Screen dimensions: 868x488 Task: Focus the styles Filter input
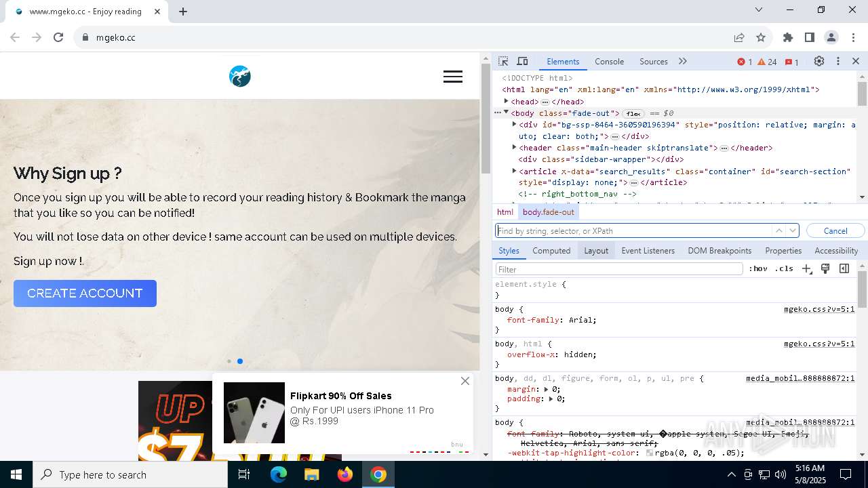pyautogui.click(x=619, y=269)
